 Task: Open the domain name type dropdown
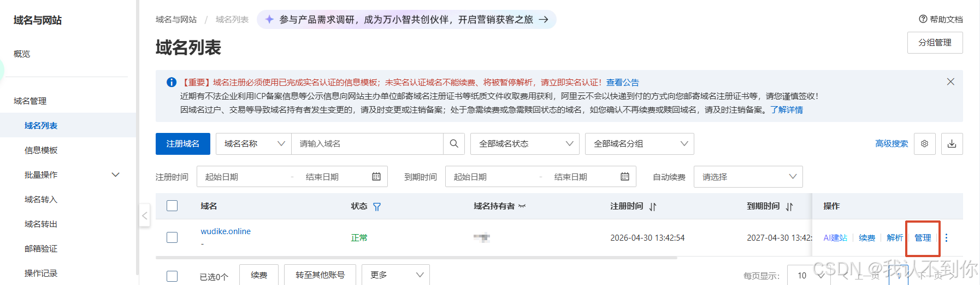[x=254, y=144]
